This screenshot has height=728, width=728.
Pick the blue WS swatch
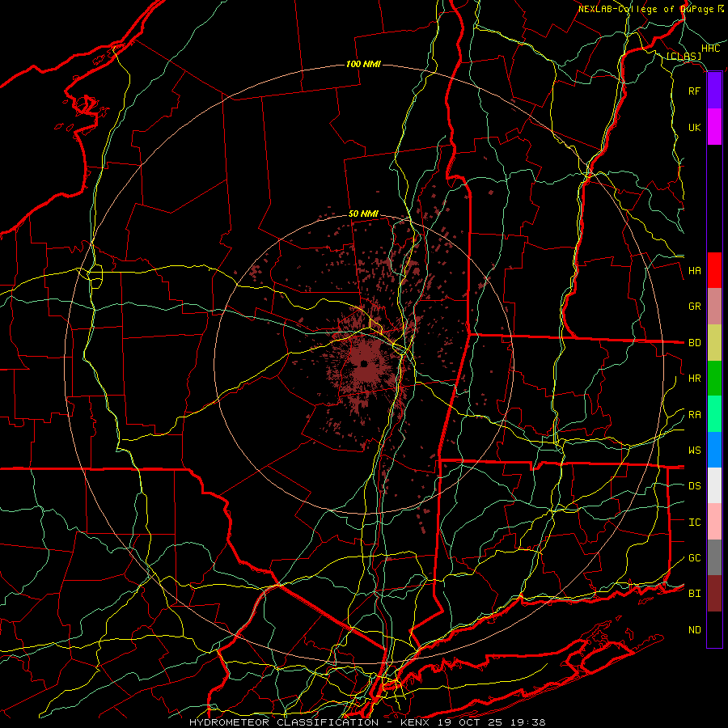pos(714,450)
